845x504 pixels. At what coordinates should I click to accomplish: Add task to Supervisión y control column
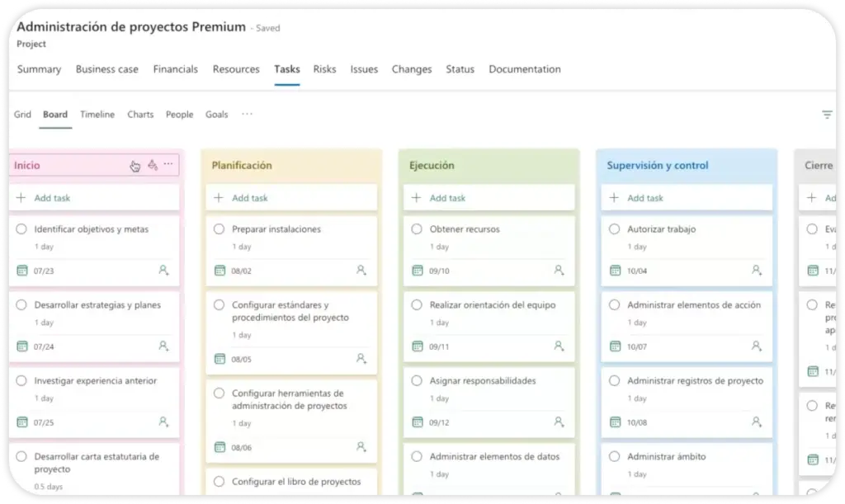687,198
